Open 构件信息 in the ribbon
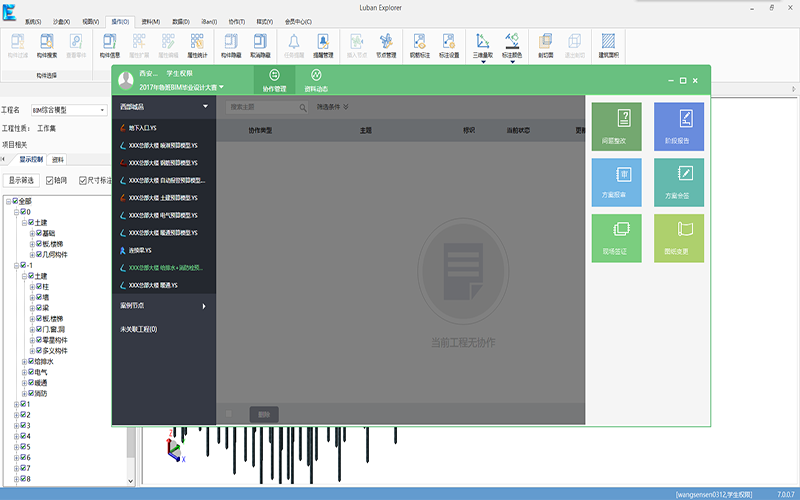 tap(109, 45)
